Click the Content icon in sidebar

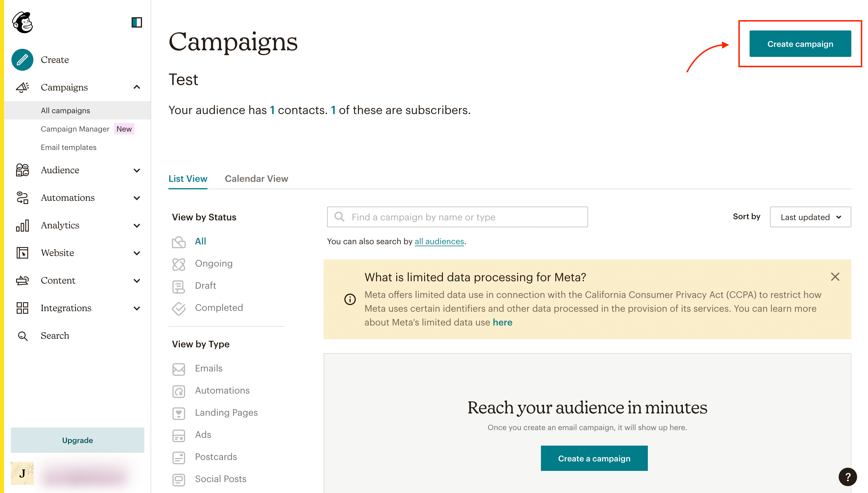(x=22, y=280)
